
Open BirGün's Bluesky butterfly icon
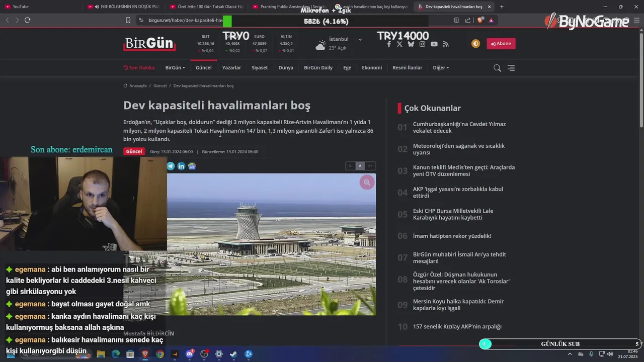(x=411, y=44)
